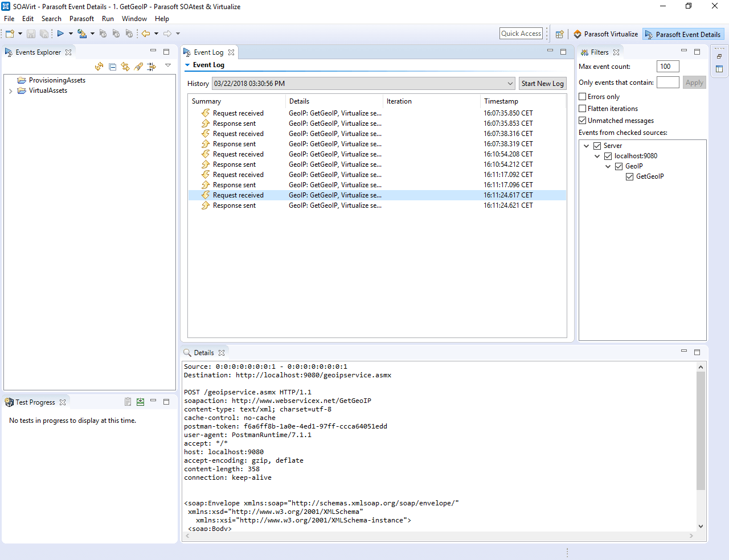Minimize the Events Explorer panel

pos(153,51)
